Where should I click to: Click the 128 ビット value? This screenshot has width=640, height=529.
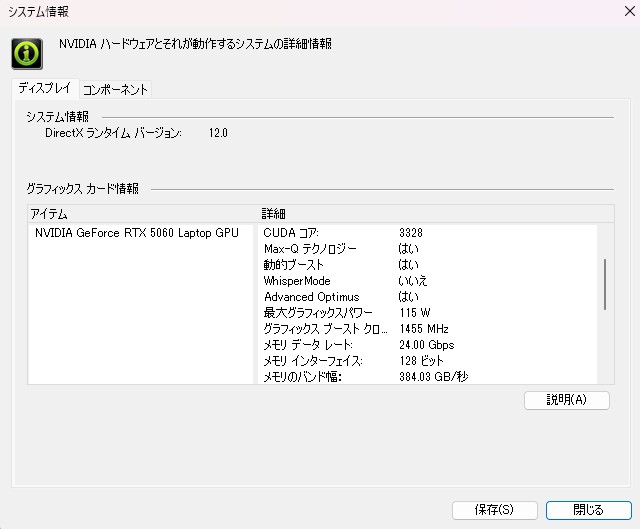click(421, 361)
